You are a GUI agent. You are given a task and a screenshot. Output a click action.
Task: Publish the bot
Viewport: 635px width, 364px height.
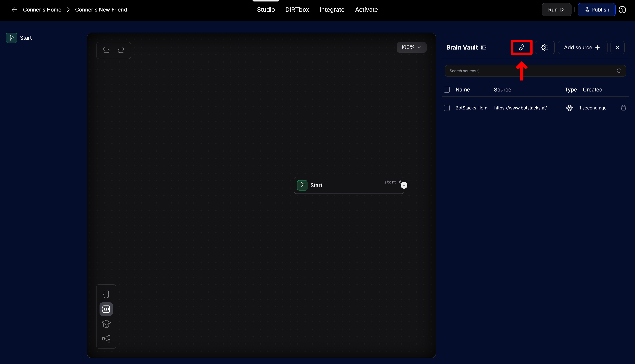click(x=596, y=9)
